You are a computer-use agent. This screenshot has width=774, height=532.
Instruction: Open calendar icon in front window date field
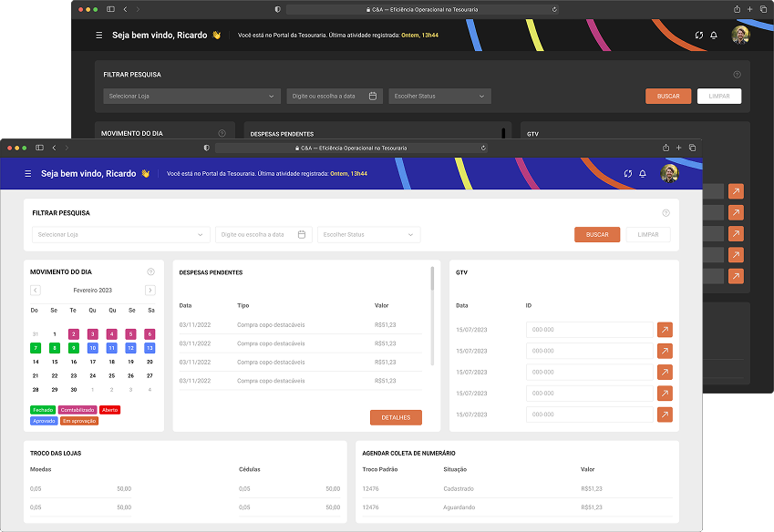(302, 235)
